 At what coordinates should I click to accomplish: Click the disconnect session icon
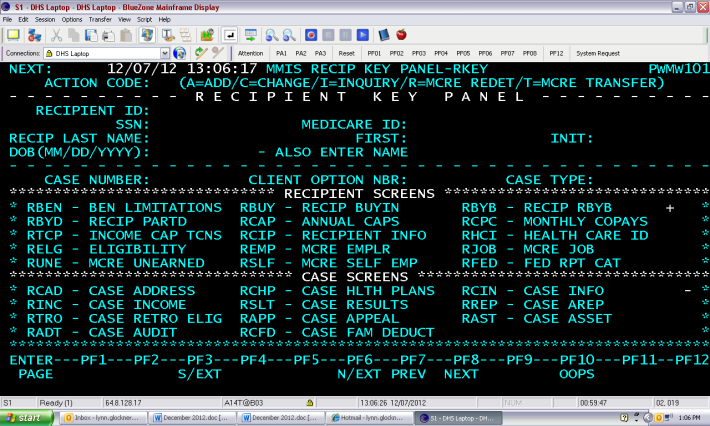(34, 35)
